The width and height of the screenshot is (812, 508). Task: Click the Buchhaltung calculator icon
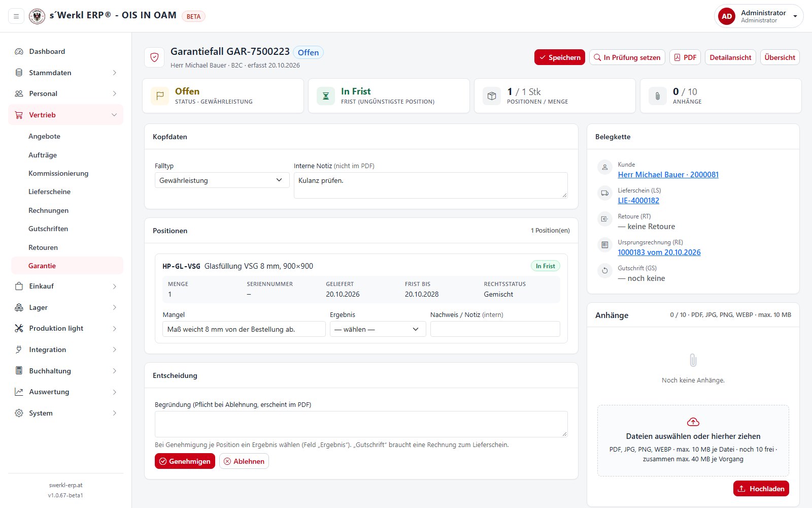pyautogui.click(x=19, y=371)
